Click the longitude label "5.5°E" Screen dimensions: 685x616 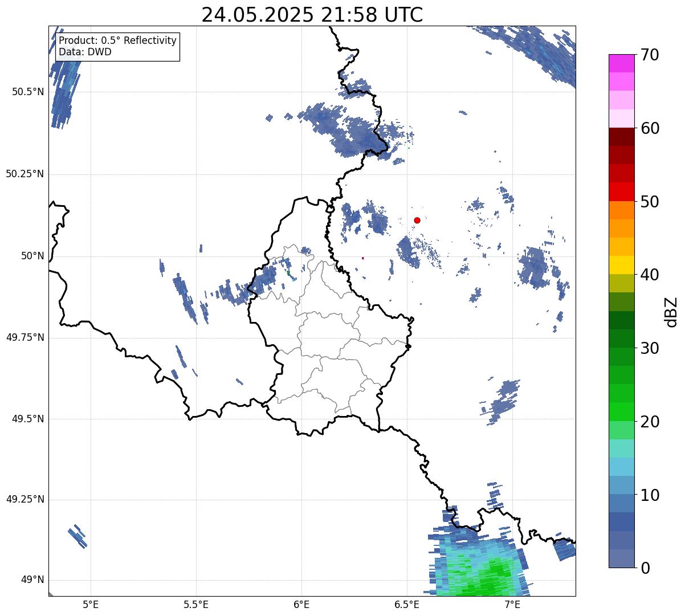click(196, 604)
